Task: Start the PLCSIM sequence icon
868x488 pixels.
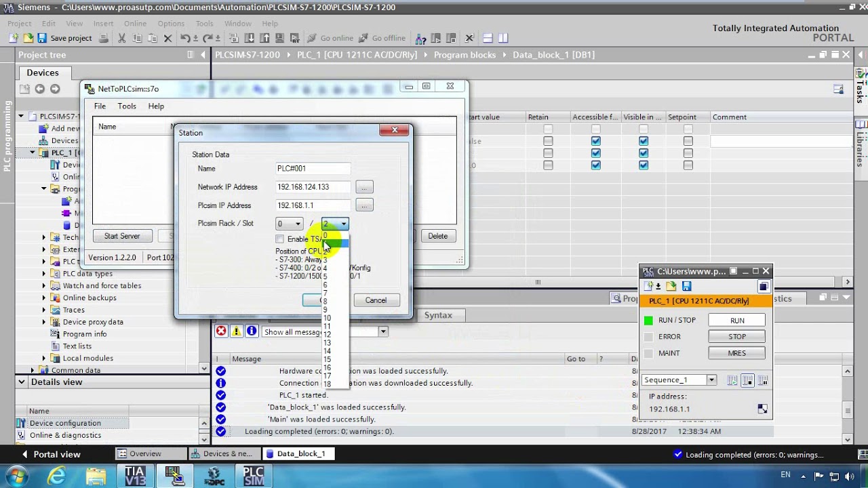Action: click(x=732, y=380)
